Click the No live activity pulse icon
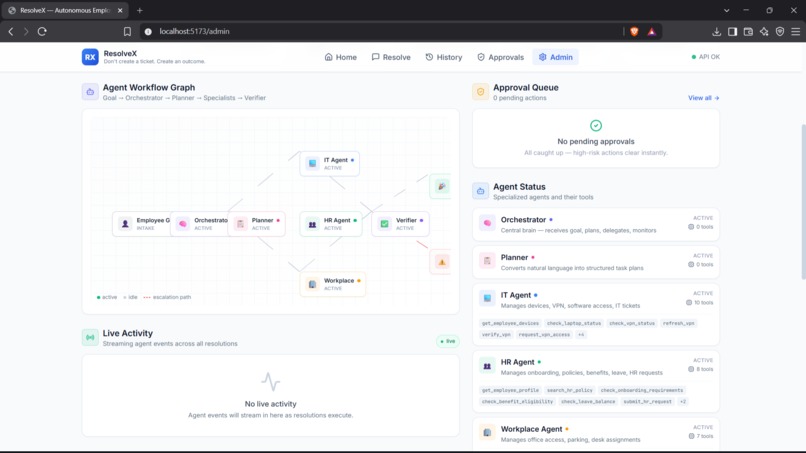 270,382
